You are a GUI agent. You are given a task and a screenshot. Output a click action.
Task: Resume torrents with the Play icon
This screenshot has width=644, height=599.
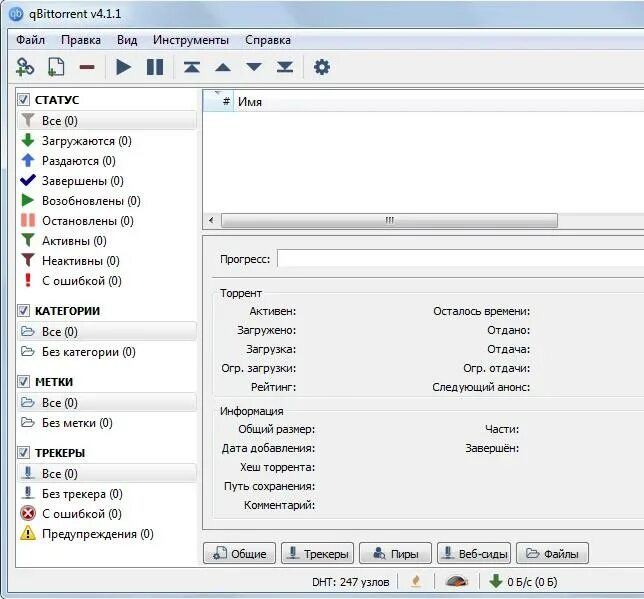123,67
